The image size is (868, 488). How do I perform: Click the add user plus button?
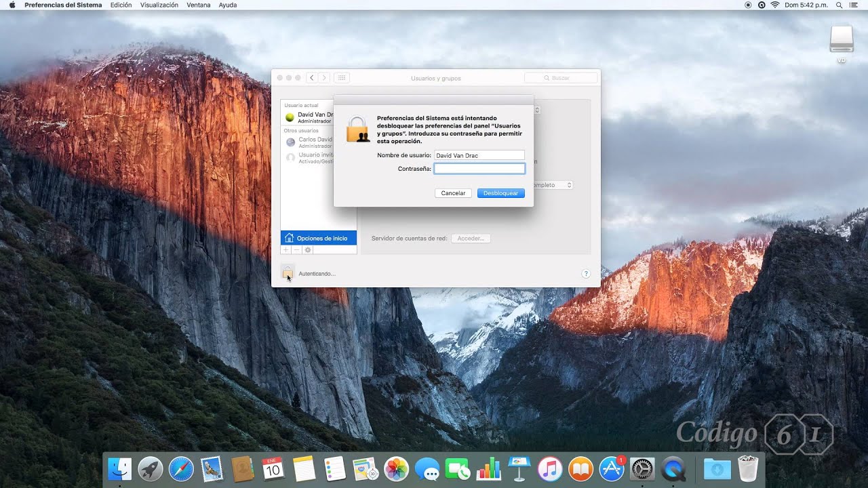(286, 250)
